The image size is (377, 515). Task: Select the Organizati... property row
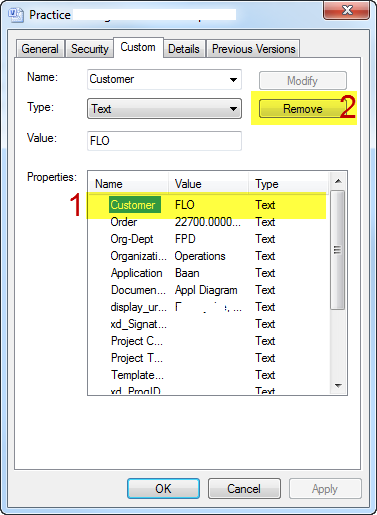click(x=207, y=256)
